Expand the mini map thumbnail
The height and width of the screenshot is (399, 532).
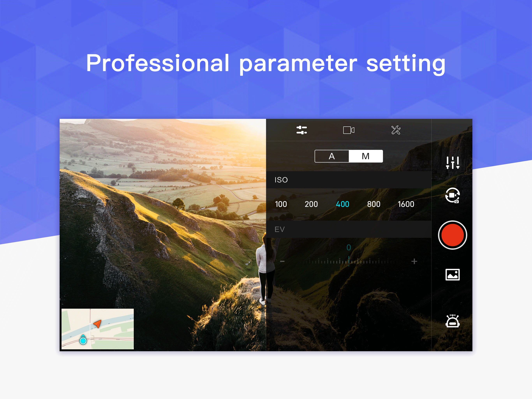[x=98, y=329]
